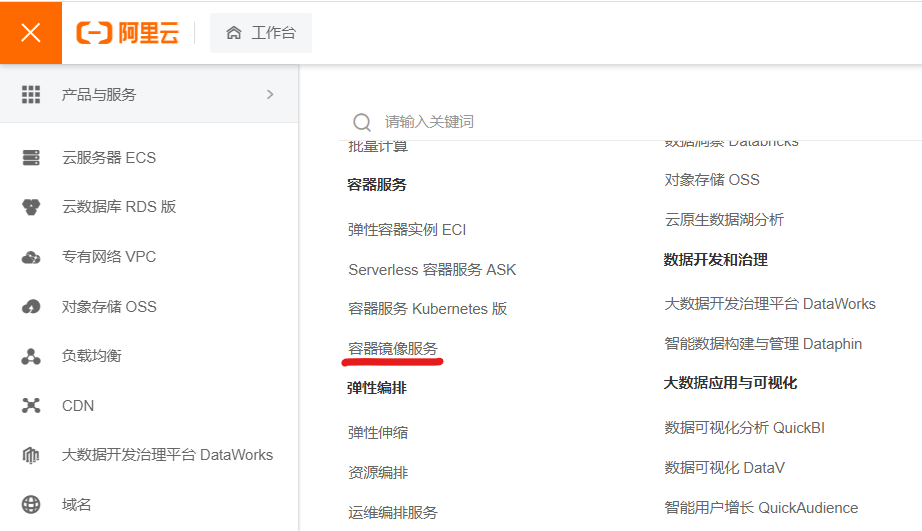Click the products grid icon
922x531 pixels.
(x=31, y=95)
